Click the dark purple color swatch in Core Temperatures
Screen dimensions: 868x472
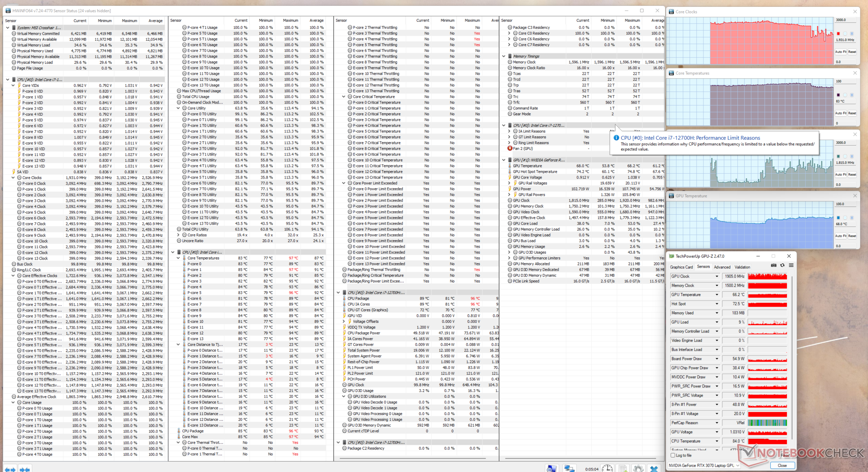(x=838, y=95)
